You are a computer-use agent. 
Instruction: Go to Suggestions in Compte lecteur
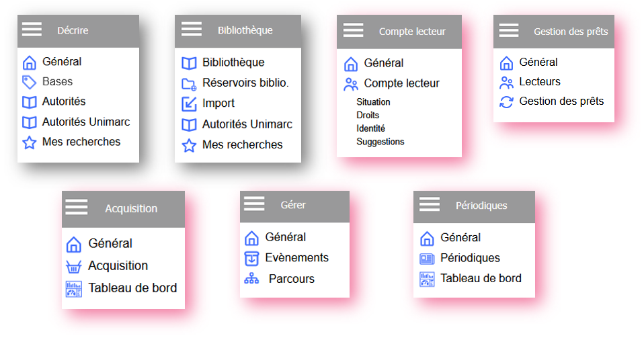[380, 142]
